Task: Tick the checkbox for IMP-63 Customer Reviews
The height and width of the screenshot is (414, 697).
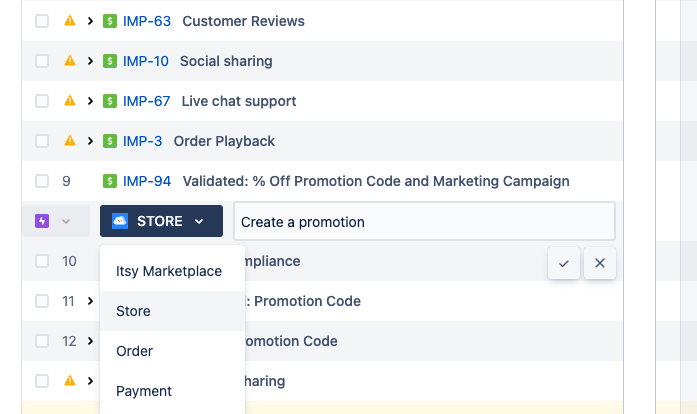Action: [x=42, y=21]
